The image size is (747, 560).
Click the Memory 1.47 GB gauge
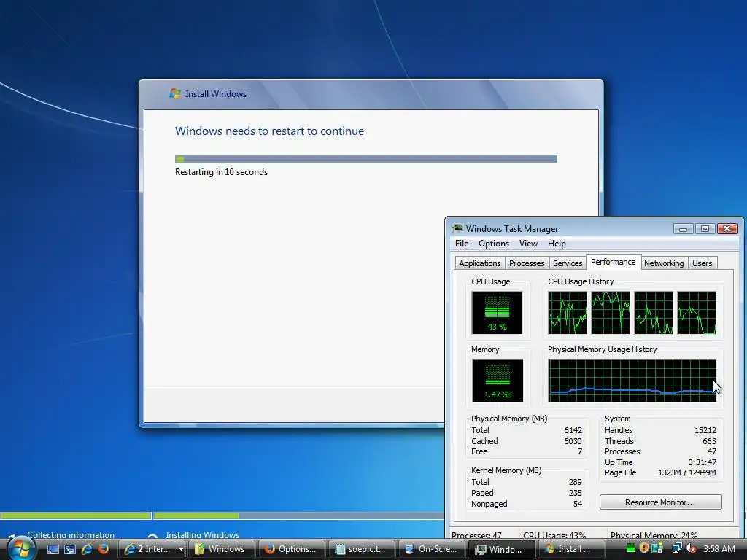pyautogui.click(x=498, y=381)
